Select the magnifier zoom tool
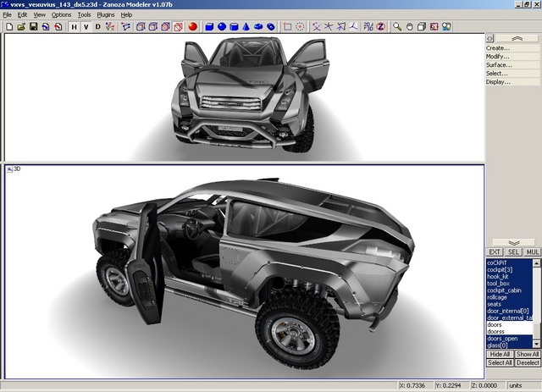Viewport: 542px width, 392px height. tap(397, 26)
